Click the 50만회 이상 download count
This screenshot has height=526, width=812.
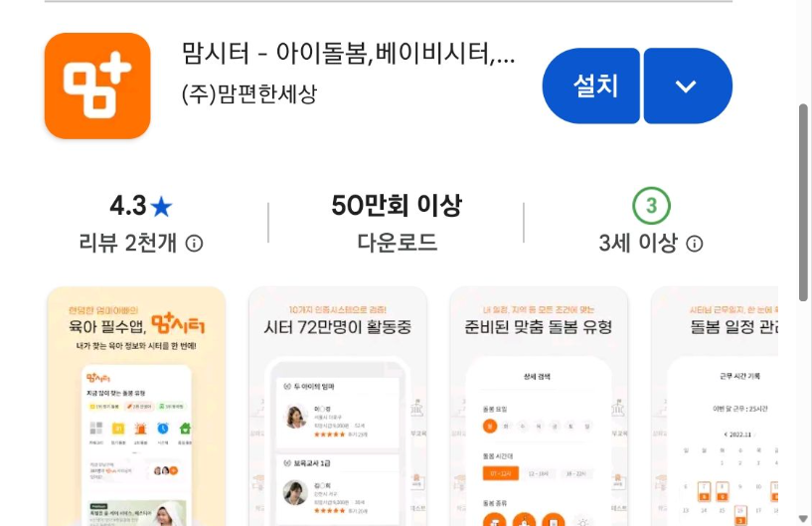pos(397,205)
